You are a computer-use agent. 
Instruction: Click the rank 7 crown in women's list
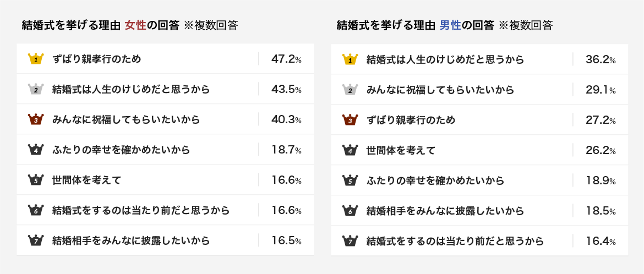point(36,240)
